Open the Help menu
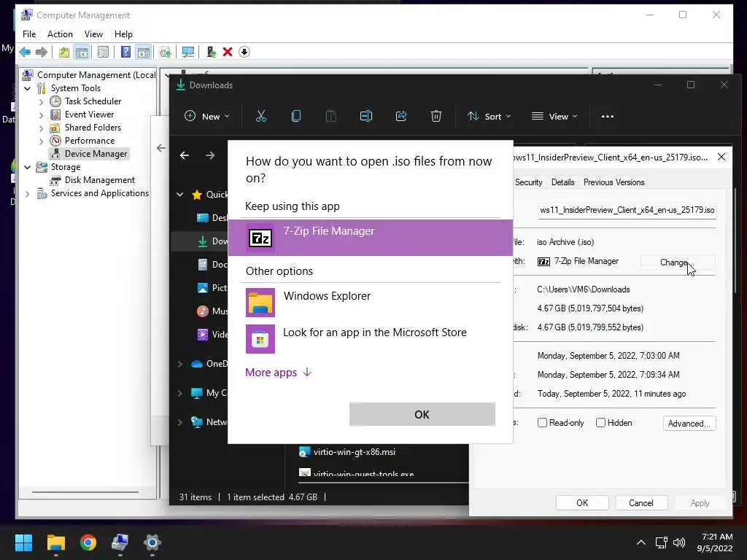 click(x=123, y=34)
